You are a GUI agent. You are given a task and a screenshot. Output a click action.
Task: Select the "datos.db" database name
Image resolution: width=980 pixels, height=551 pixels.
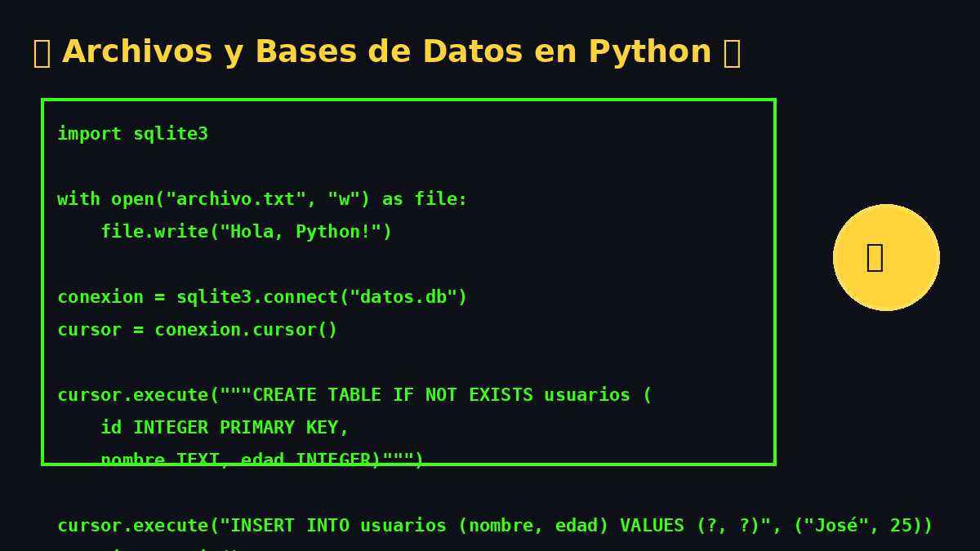point(403,297)
